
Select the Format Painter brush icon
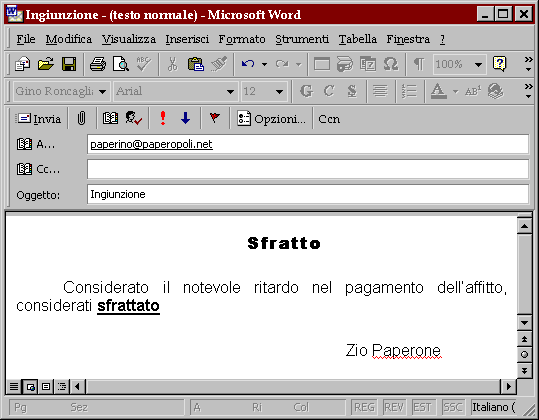(x=219, y=64)
